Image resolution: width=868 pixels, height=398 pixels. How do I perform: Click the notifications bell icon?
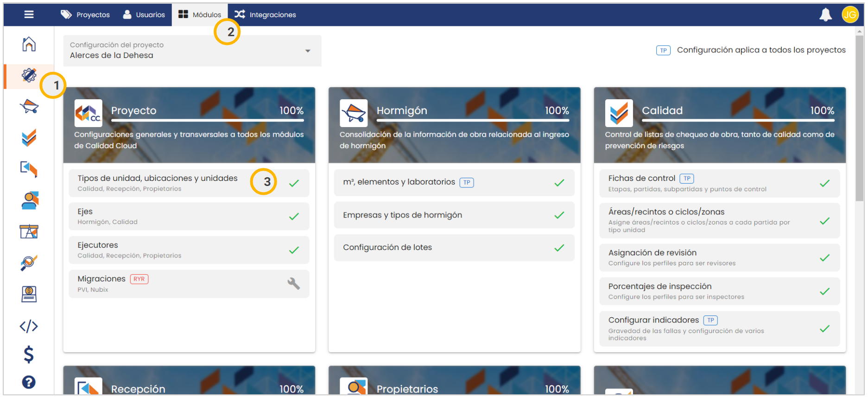[825, 15]
